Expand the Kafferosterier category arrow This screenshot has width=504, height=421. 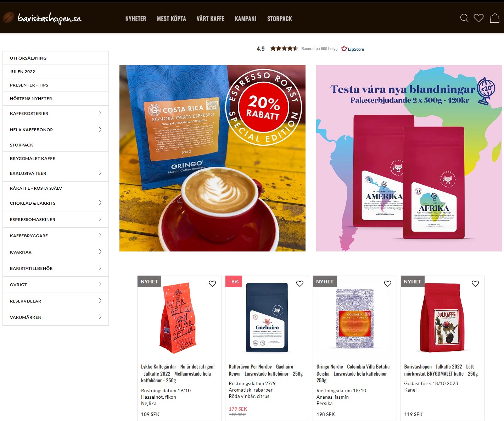coord(100,113)
